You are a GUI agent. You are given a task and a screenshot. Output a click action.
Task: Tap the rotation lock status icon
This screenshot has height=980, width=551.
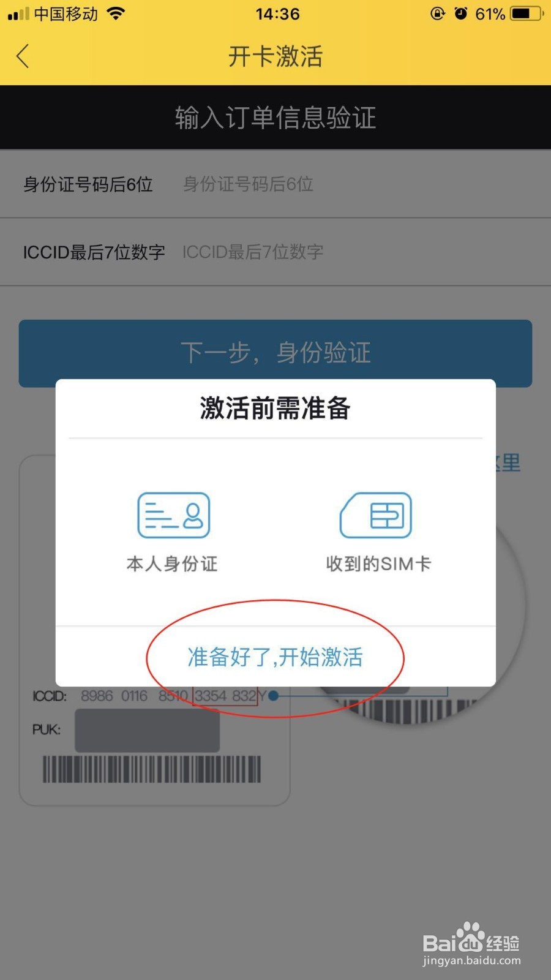[x=438, y=13]
